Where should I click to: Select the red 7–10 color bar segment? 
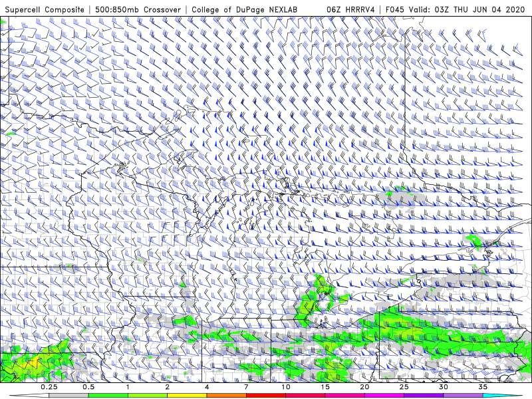pos(266,396)
